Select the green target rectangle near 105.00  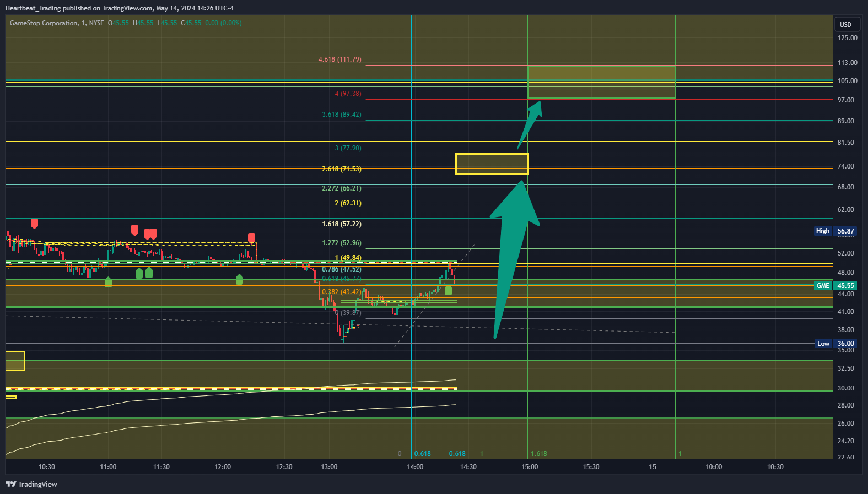click(x=601, y=82)
